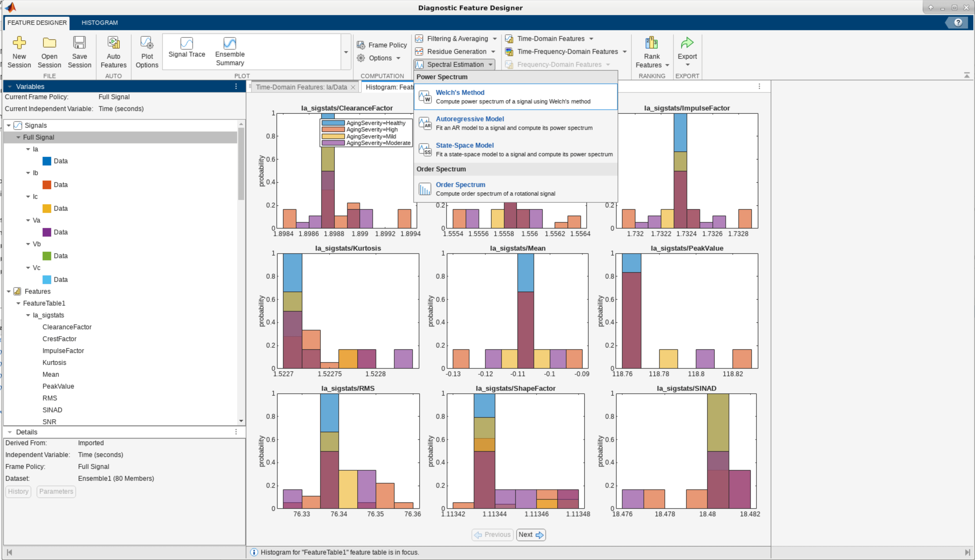Select the Signal Trace plot icon
This screenshot has height=560, width=975.
pyautogui.click(x=186, y=43)
